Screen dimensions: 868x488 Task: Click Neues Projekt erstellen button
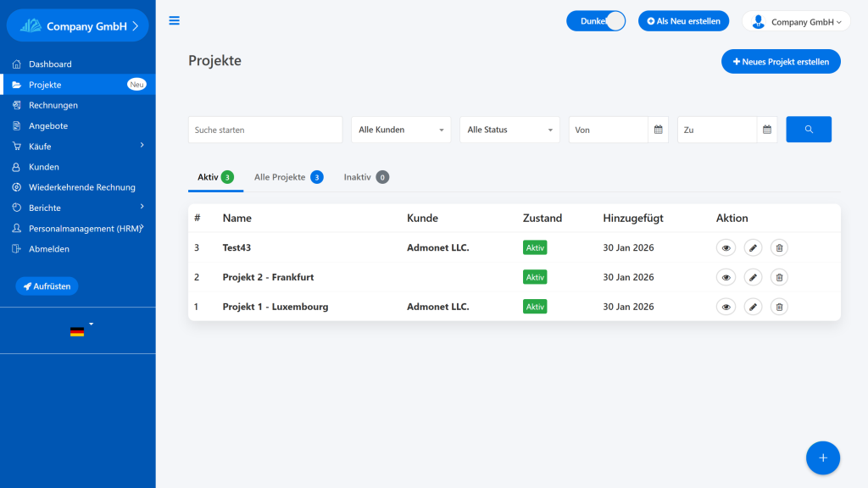click(x=781, y=62)
